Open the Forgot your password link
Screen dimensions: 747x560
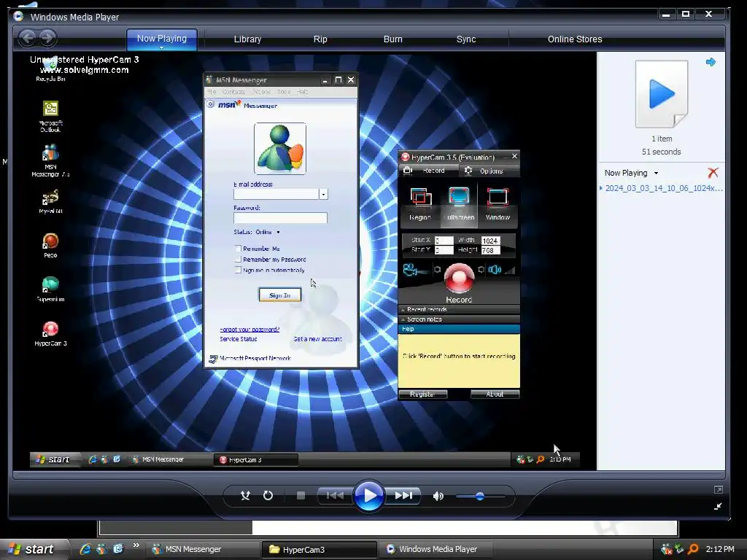(249, 329)
